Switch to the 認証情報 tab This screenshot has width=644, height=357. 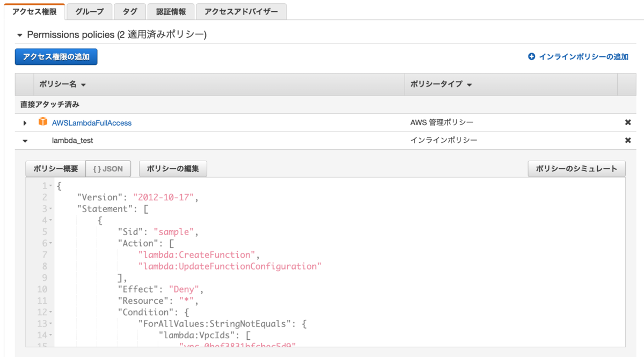click(171, 11)
